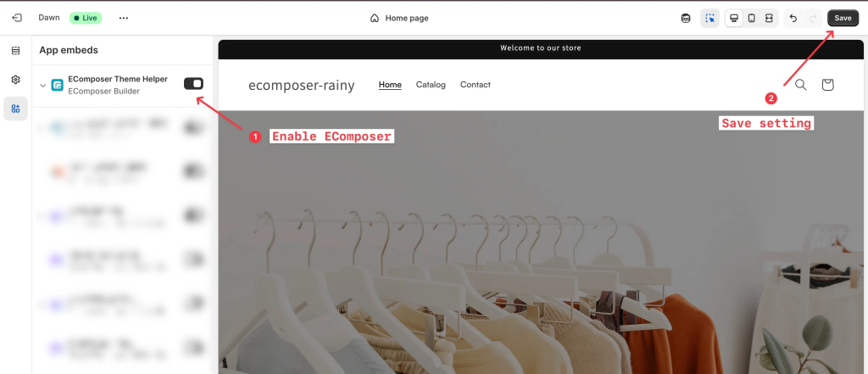Image resolution: width=868 pixels, height=374 pixels.
Task: Expand the EComposer Theme Helper chevron
Action: (x=42, y=86)
